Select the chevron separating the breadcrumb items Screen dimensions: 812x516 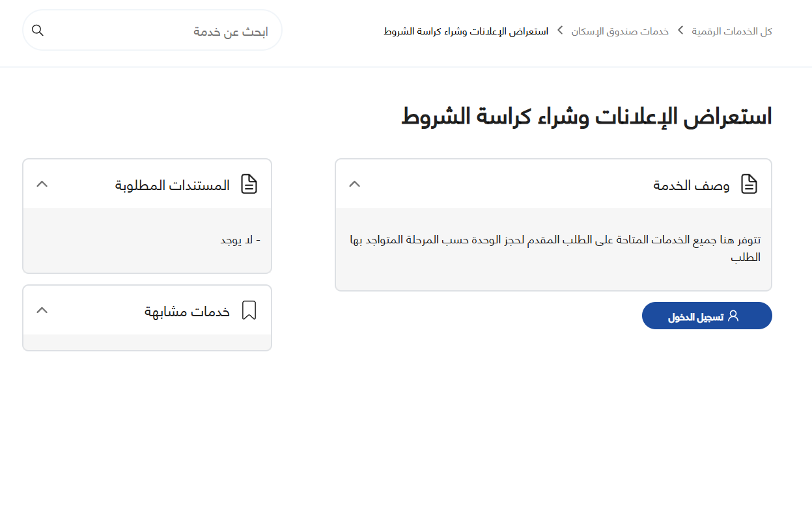pos(680,30)
